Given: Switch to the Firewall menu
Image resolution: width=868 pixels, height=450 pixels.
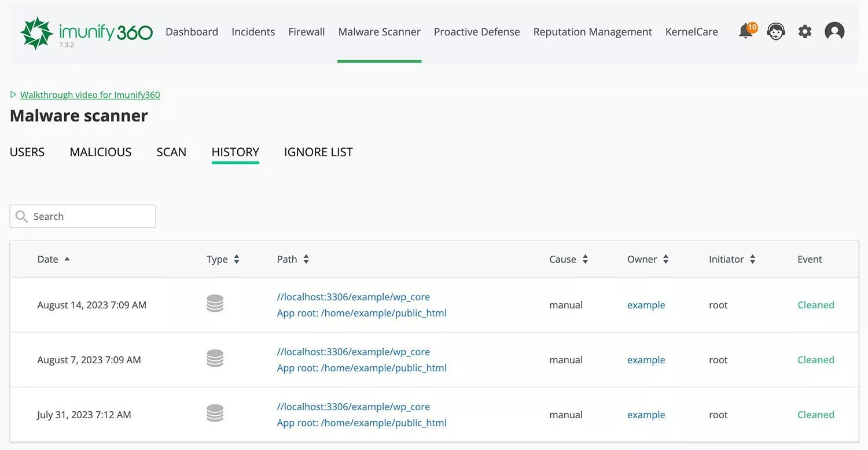Looking at the screenshot, I should (x=306, y=32).
